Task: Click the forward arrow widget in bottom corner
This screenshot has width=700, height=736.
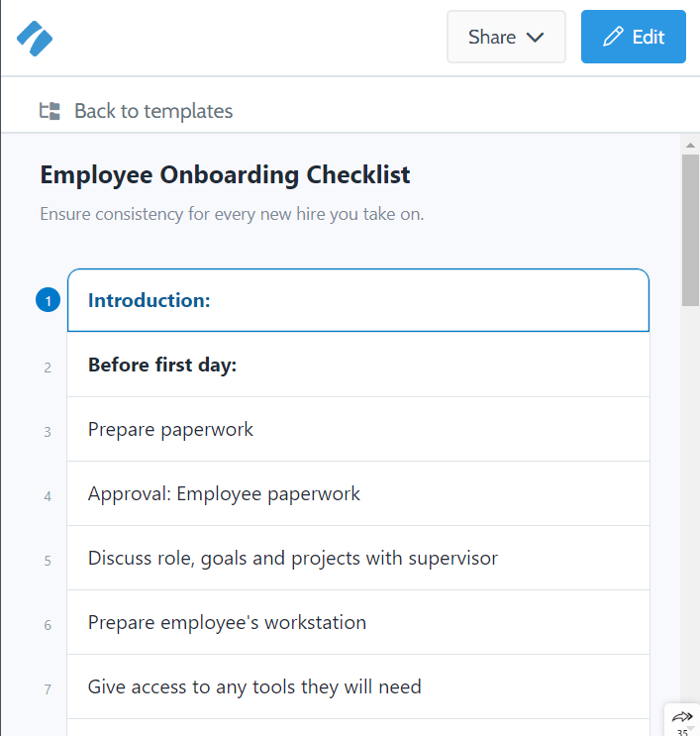Action: coord(682,717)
